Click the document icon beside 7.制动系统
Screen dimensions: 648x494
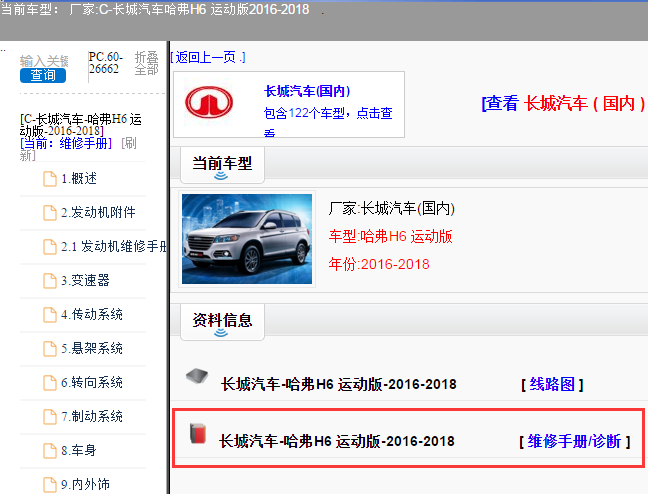[x=50, y=417]
